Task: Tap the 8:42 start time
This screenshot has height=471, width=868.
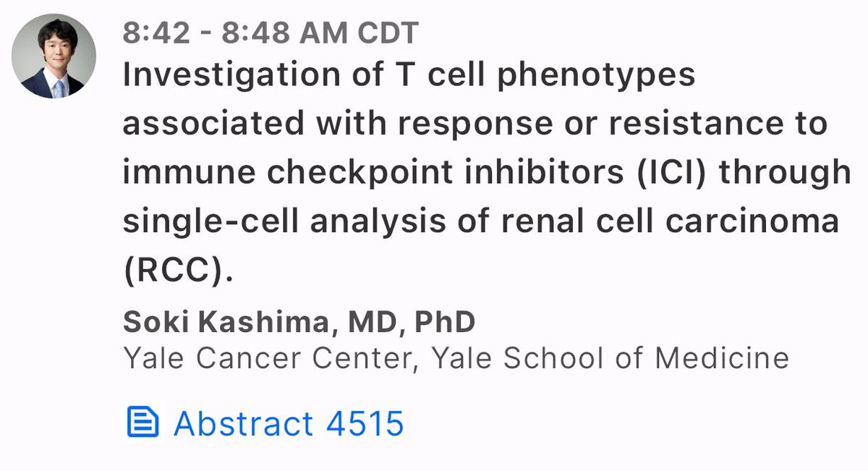Action: tap(155, 33)
